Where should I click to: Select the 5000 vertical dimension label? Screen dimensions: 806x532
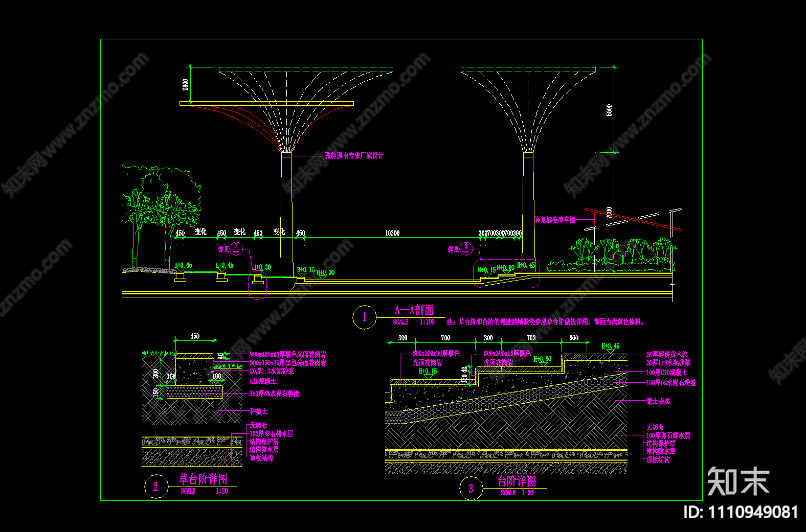point(609,110)
